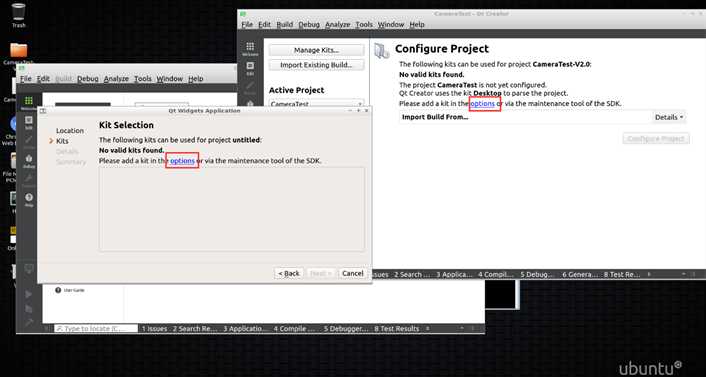Open Debug menu in right Qt Creator window

click(309, 24)
